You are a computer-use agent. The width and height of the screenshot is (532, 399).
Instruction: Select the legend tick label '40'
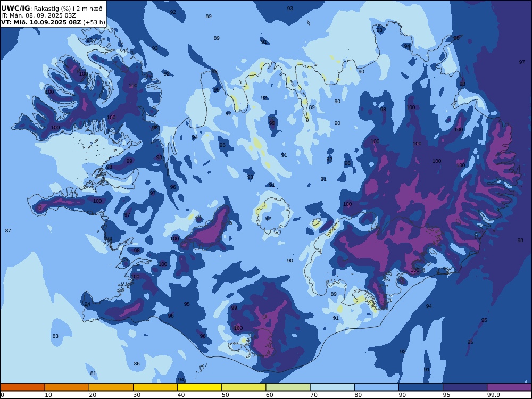pos(181,395)
